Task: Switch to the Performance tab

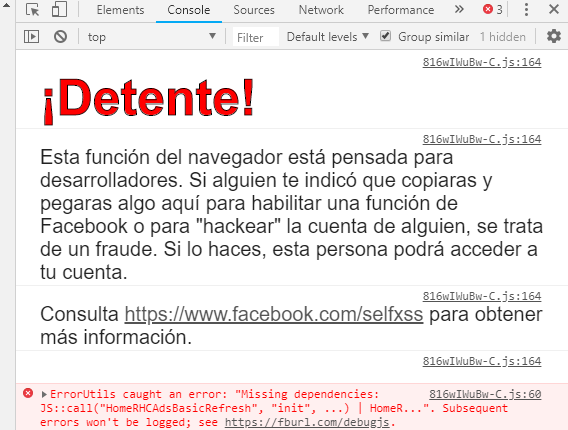Action: [x=401, y=10]
